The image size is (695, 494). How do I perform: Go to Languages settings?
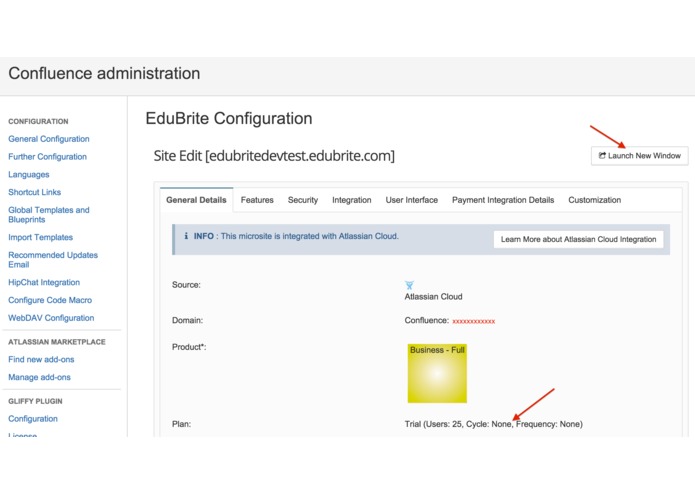click(29, 175)
